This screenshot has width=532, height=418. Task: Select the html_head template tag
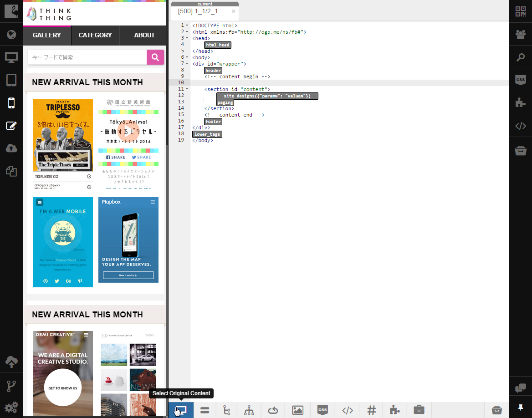218,45
